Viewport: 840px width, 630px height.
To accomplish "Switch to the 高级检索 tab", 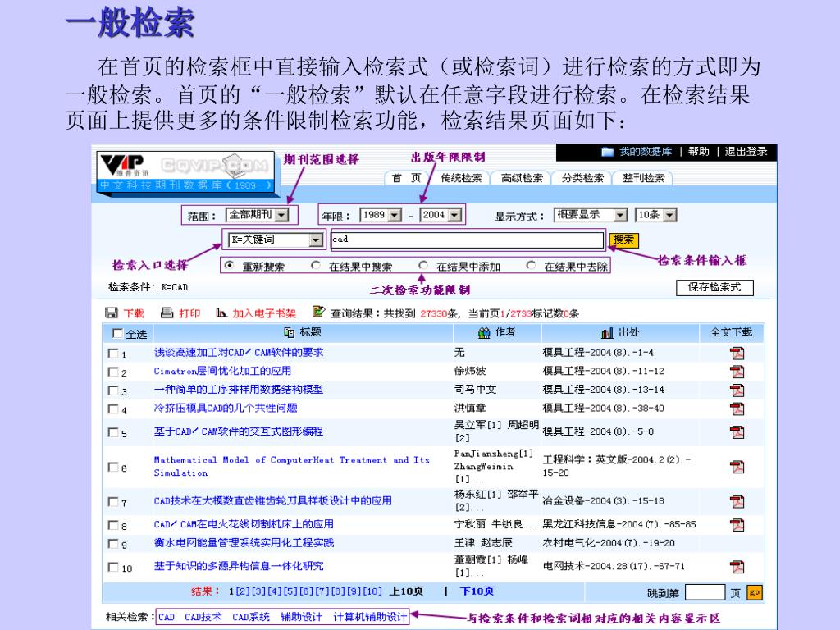I will pyautogui.click(x=522, y=178).
